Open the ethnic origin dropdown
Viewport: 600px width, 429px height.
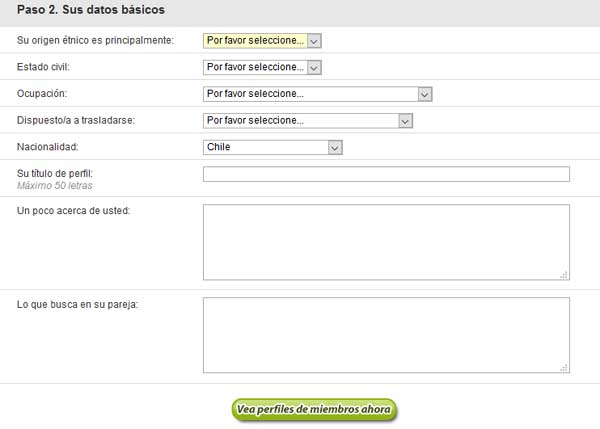[x=262, y=41]
